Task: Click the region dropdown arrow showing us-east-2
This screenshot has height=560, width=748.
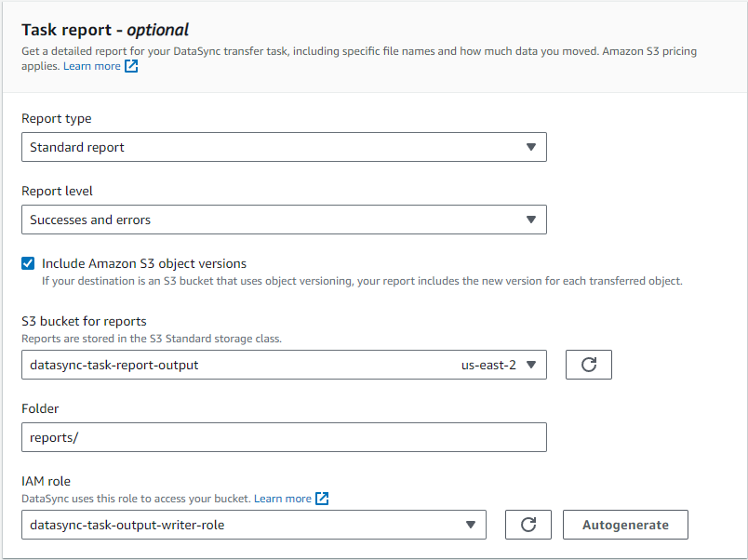Action: 531,365
